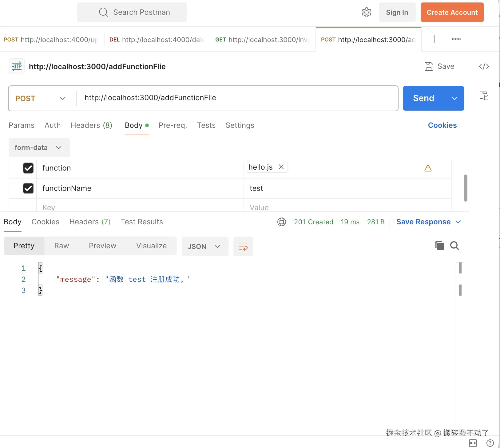Click the warning triangle beside hello.js
The height and width of the screenshot is (448, 500).
(428, 168)
